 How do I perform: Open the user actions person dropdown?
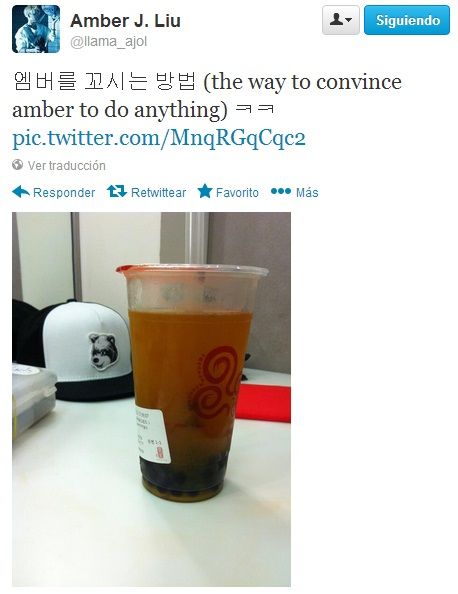[341, 20]
